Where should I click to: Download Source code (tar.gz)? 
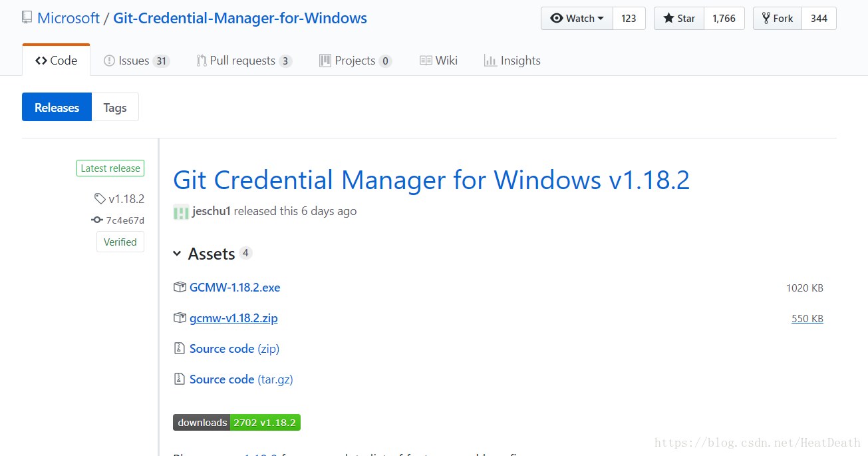[241, 379]
